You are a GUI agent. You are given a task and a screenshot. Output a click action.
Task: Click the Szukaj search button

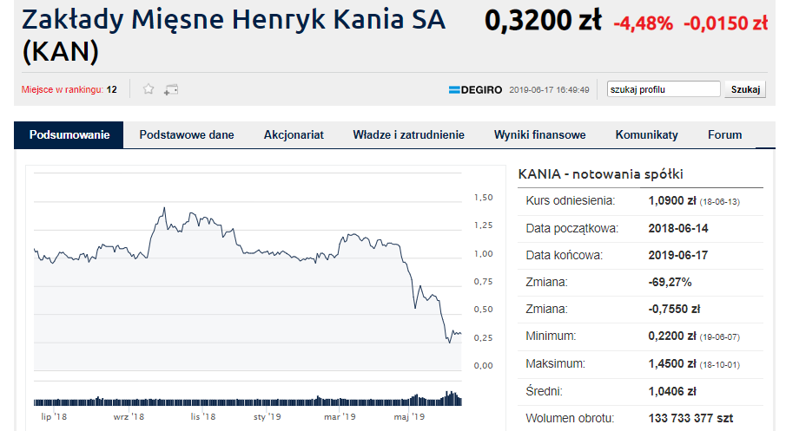tap(745, 89)
